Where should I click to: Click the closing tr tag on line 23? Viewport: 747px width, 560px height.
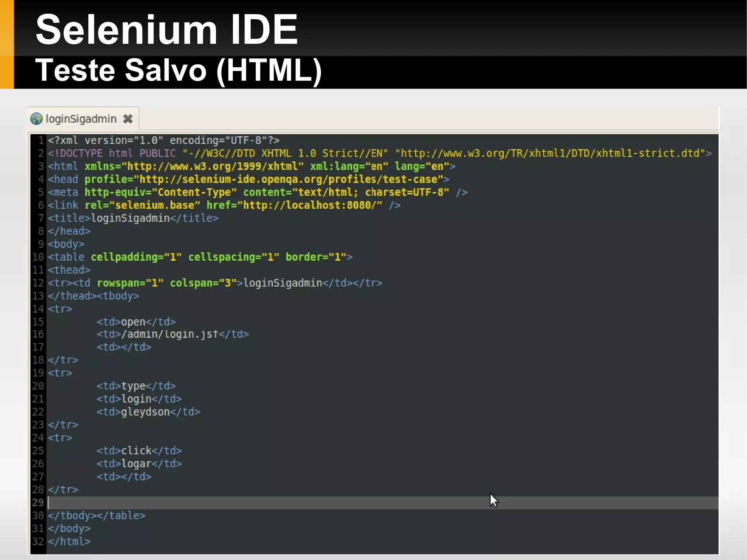tap(63, 425)
